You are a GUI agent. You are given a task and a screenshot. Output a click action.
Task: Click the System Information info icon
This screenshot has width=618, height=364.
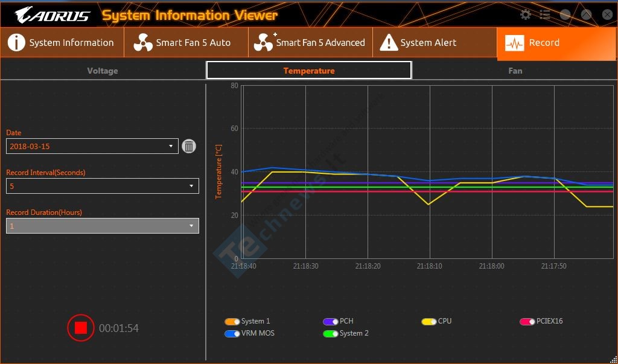click(16, 43)
